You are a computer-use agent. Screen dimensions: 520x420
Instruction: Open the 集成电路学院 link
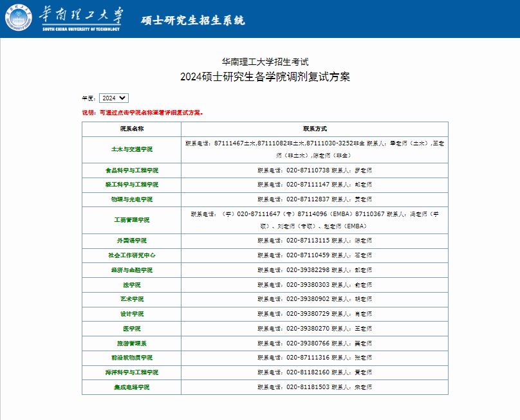[x=132, y=387]
